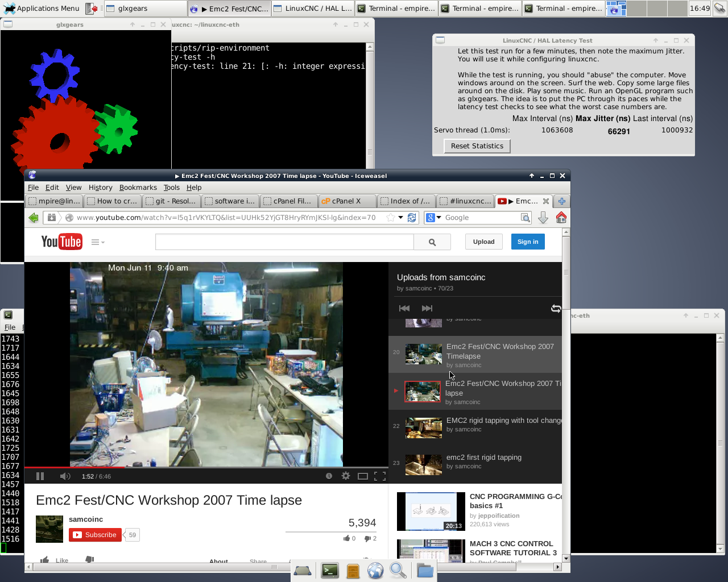Viewport: 728px width, 582px height.
Task: Click in the YouTube search field
Action: click(x=284, y=242)
